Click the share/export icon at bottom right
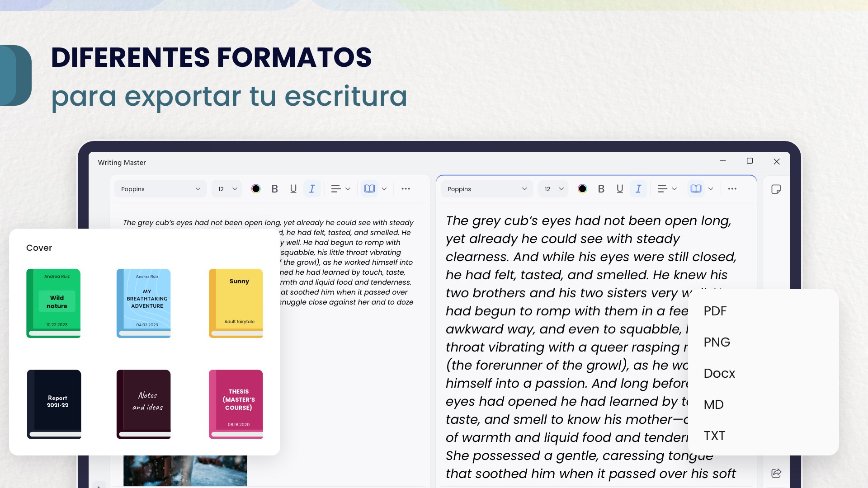The image size is (868, 488). pyautogui.click(x=776, y=473)
